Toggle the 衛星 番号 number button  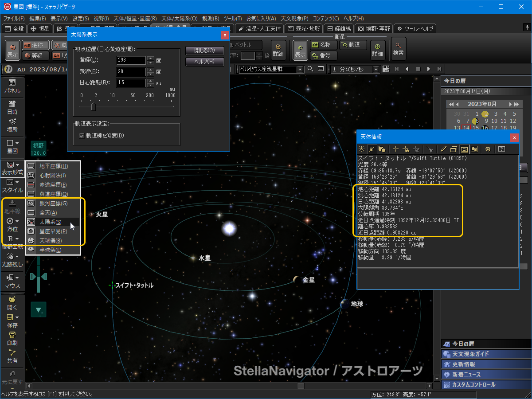coord(323,55)
